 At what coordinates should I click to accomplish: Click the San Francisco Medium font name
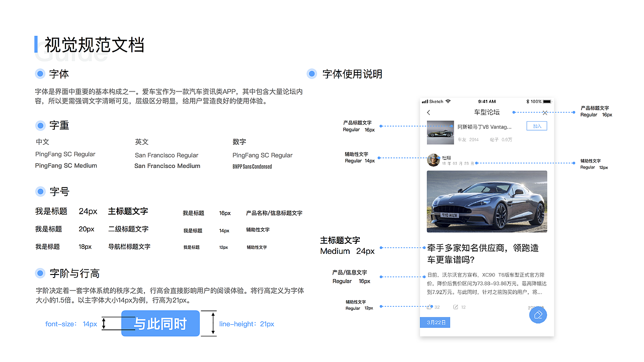[x=168, y=166]
